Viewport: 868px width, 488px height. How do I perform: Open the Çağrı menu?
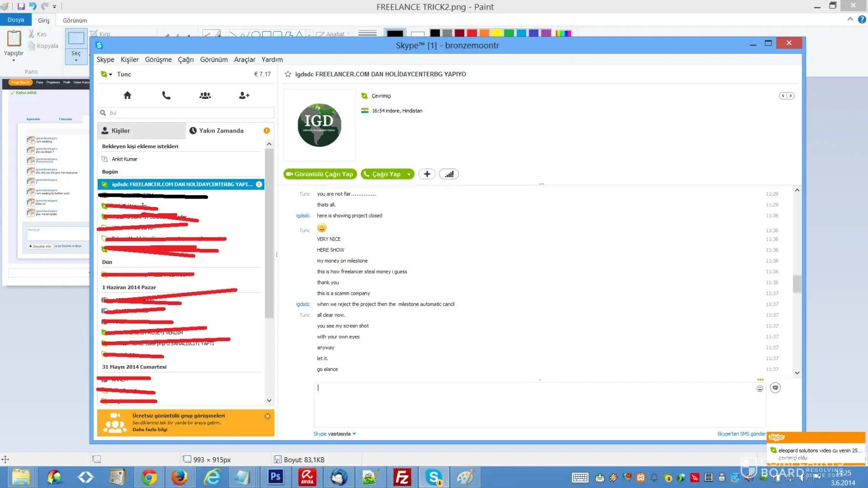pos(186,60)
